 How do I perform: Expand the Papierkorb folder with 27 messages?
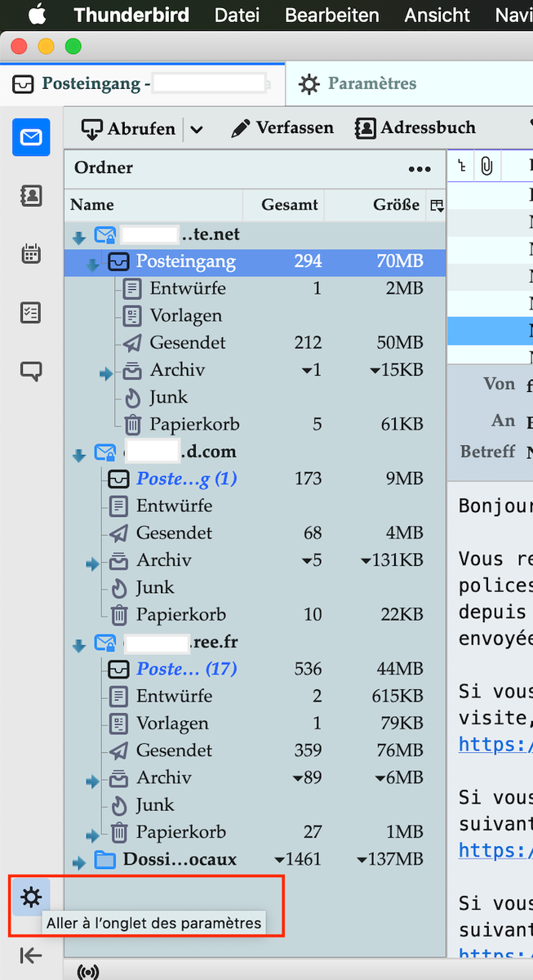click(92, 835)
